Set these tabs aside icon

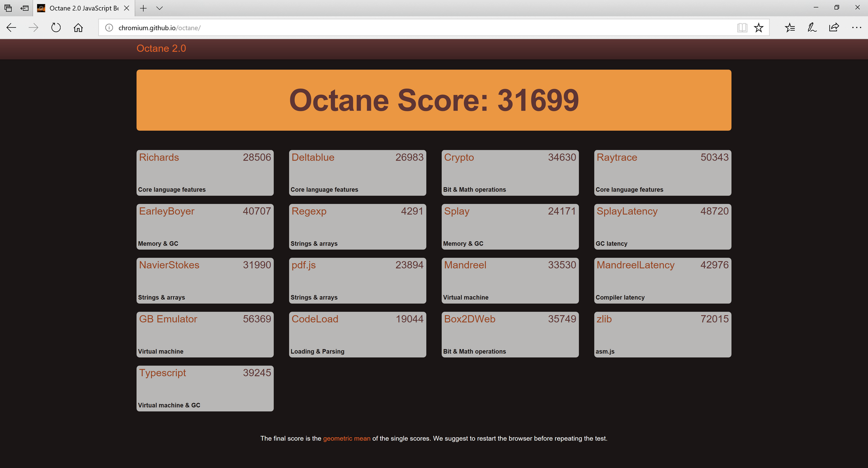pyautogui.click(x=24, y=8)
